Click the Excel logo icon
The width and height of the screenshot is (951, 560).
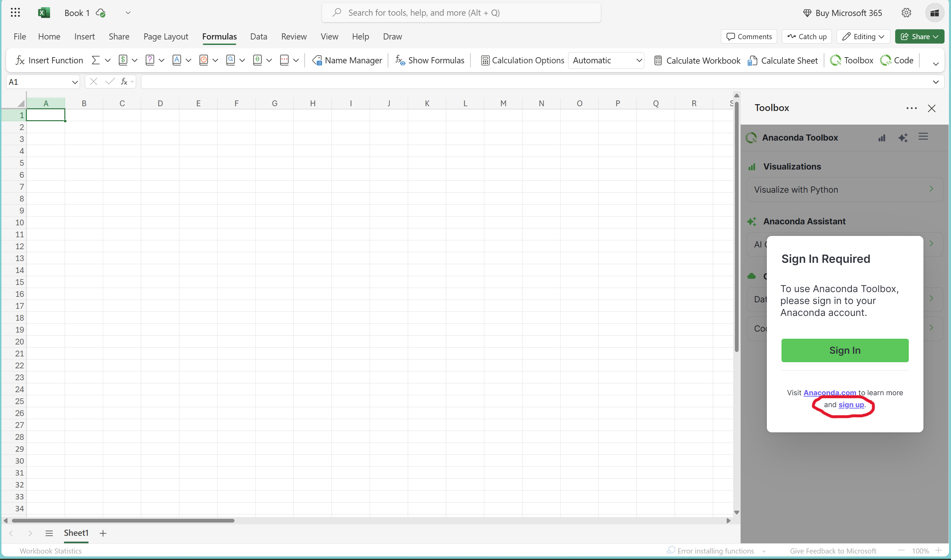coord(44,13)
